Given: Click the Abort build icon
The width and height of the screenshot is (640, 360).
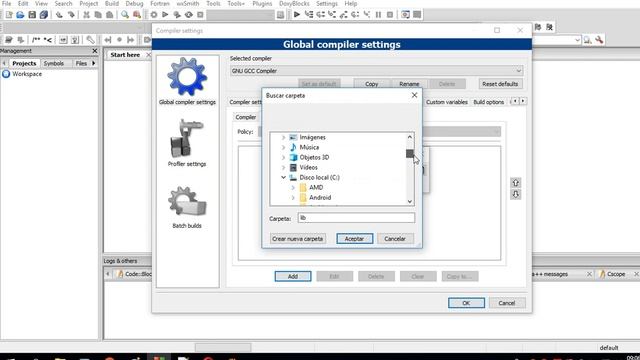Looking at the screenshot, I should (x=200, y=15).
